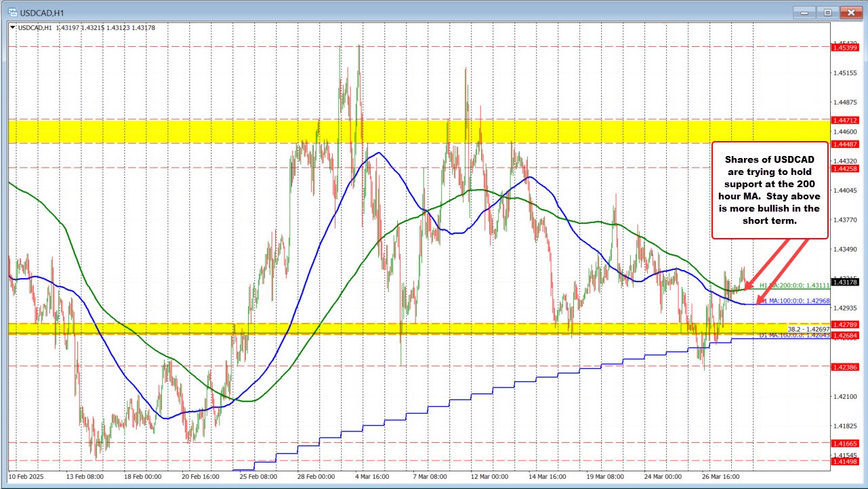The width and height of the screenshot is (868, 489).
Task: Maximize the USDCAD,H1 chart window
Action: (827, 12)
